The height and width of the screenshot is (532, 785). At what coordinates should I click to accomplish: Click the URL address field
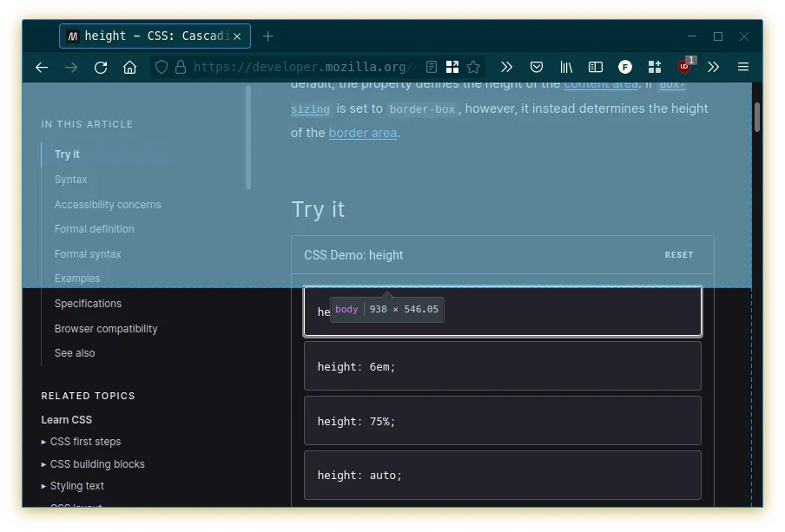303,67
